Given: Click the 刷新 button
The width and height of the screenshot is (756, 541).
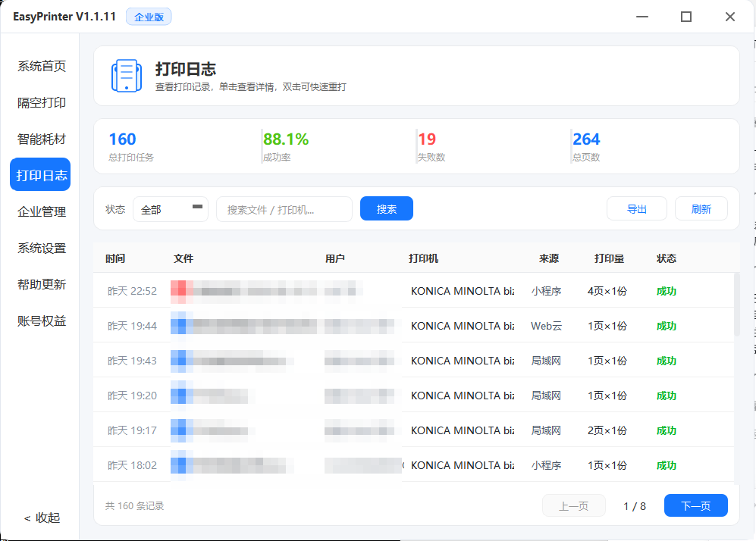Looking at the screenshot, I should (x=701, y=208).
